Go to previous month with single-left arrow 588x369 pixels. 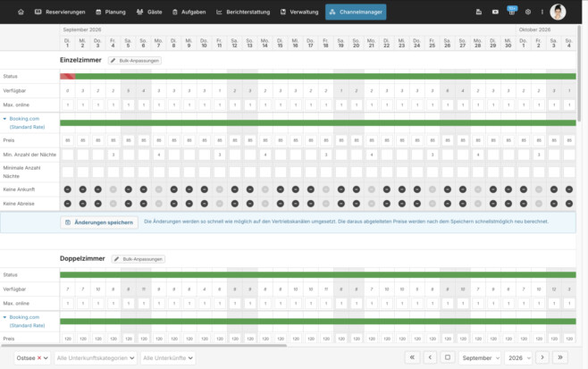[430, 357]
